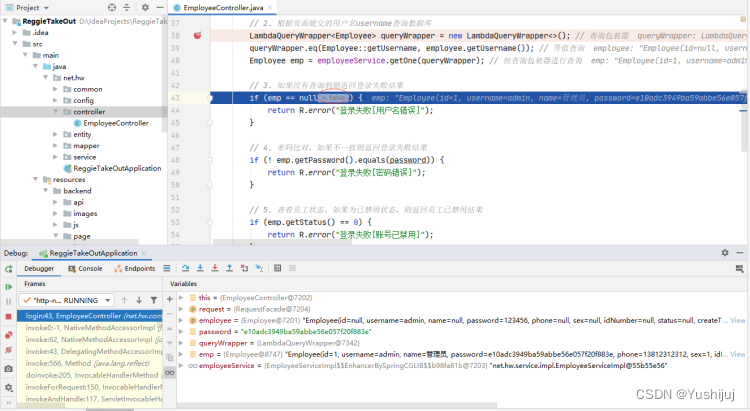
Task: Select previous frame up arrow
Action: 124,300
